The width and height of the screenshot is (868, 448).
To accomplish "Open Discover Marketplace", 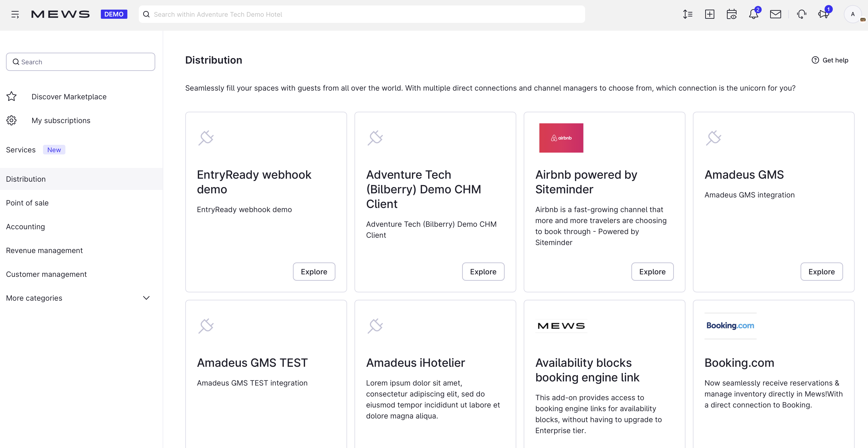I will pos(69,97).
